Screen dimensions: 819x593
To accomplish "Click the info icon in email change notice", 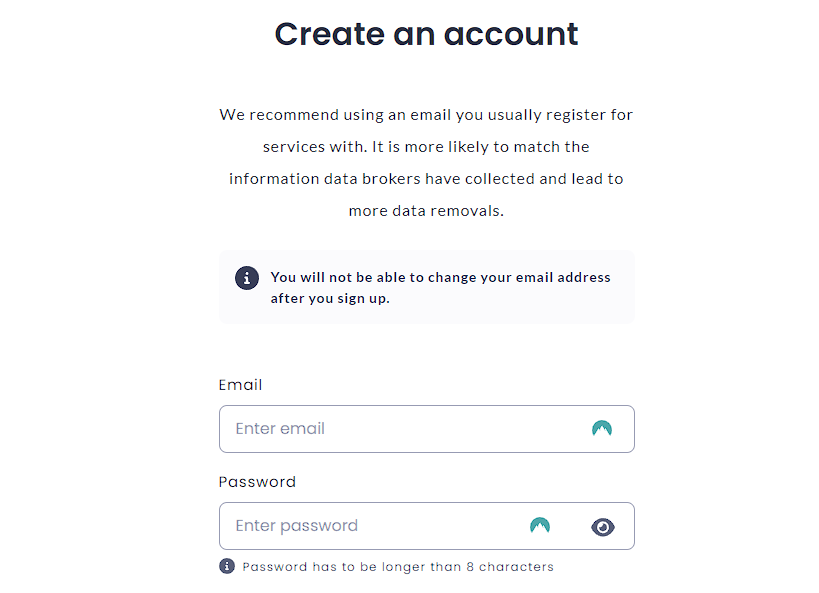I will pyautogui.click(x=247, y=278).
